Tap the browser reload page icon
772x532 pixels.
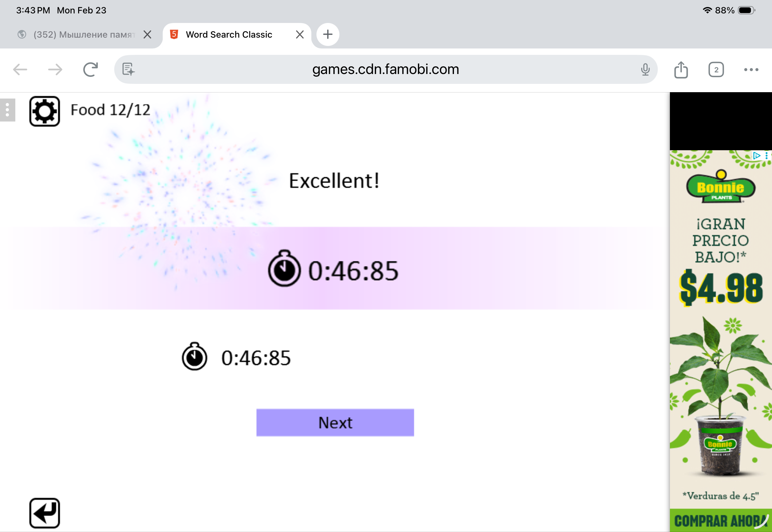[x=90, y=70]
